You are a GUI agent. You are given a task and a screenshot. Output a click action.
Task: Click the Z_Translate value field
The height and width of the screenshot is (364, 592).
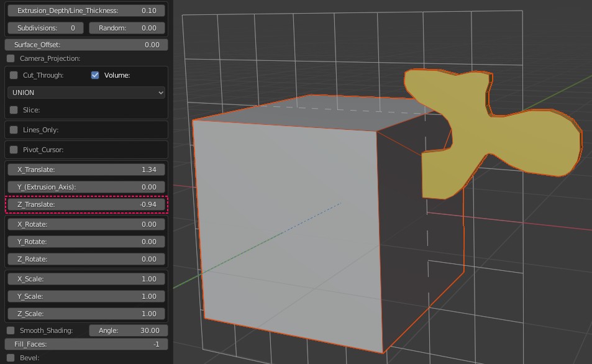(x=86, y=204)
